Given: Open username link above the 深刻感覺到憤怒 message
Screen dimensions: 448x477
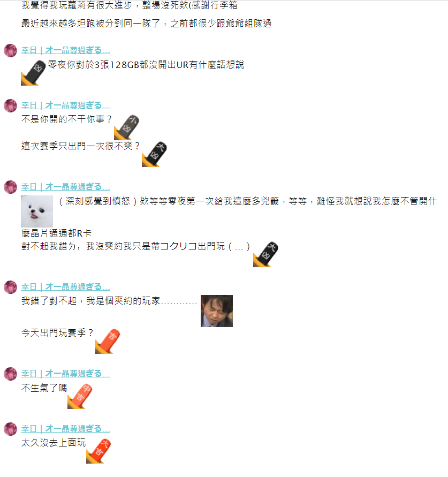Looking at the screenshot, I should (x=65, y=186).
